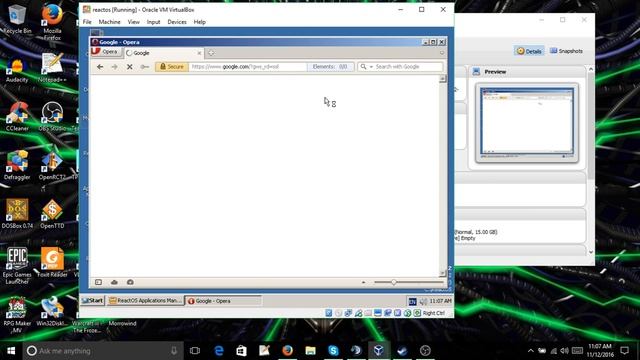The height and width of the screenshot is (360, 640).
Task: Open the VirtualBox View menu
Action: tap(133, 22)
